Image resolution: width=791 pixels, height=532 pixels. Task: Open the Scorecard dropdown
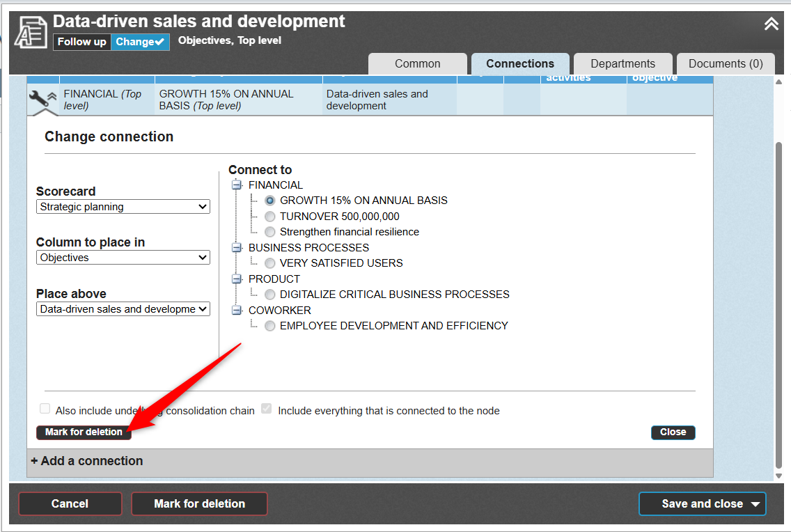point(123,207)
